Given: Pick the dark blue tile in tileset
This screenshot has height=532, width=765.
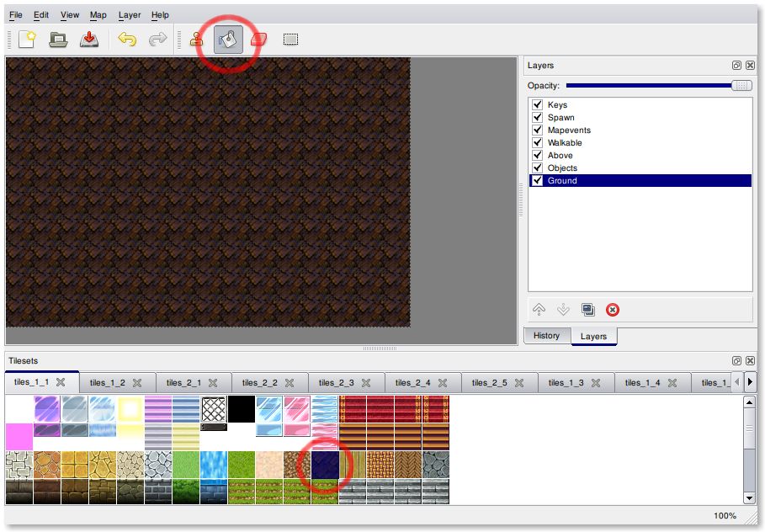Looking at the screenshot, I should tap(324, 465).
